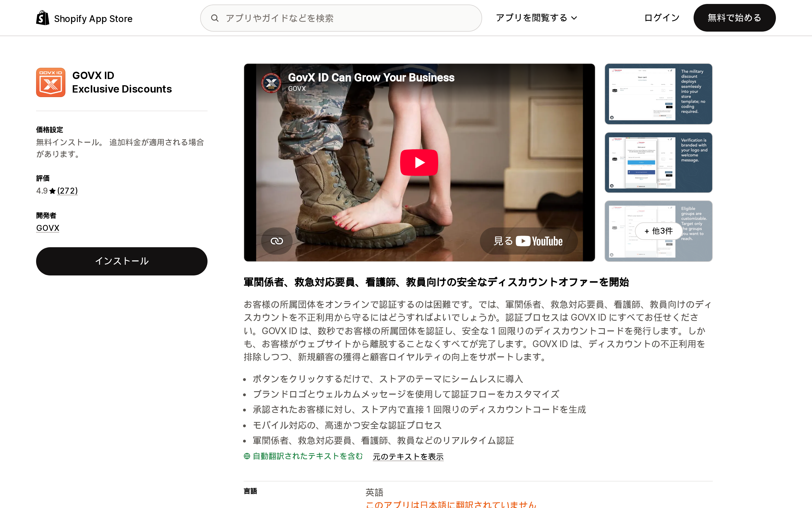This screenshot has width=812, height=508.
Task: Click the 軍関係者 headline above the description
Action: coord(436,282)
